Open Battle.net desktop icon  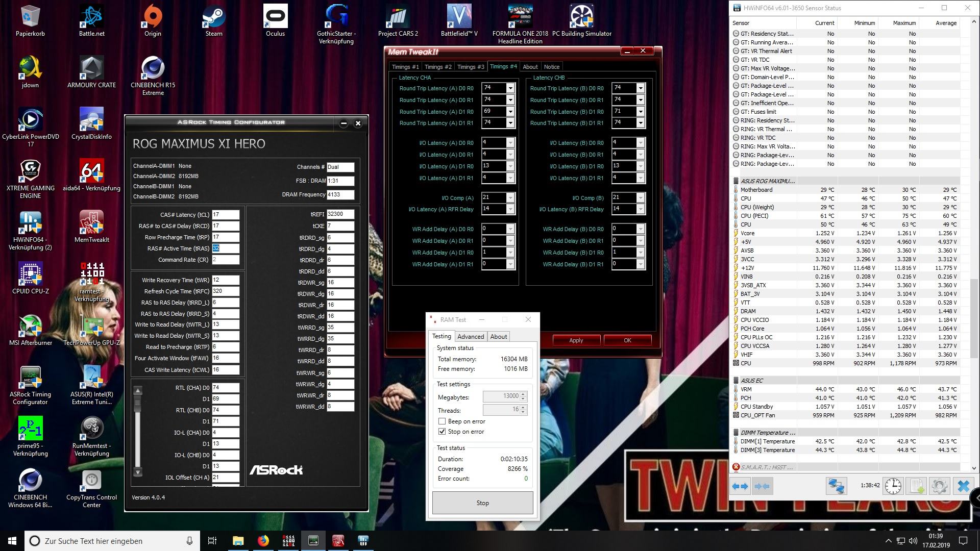pyautogui.click(x=92, y=21)
